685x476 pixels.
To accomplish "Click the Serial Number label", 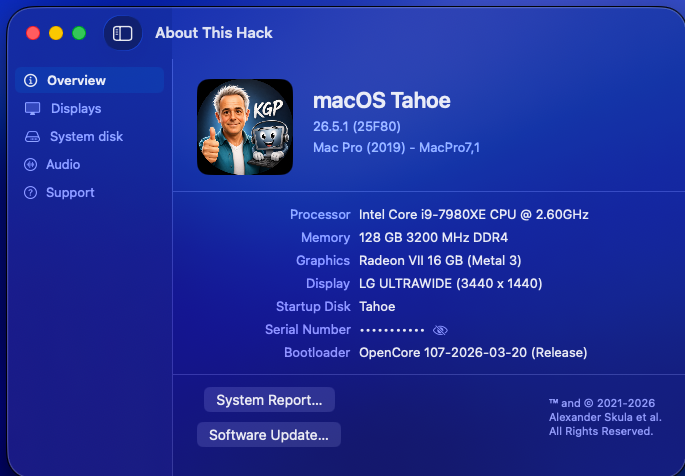I will (x=308, y=330).
